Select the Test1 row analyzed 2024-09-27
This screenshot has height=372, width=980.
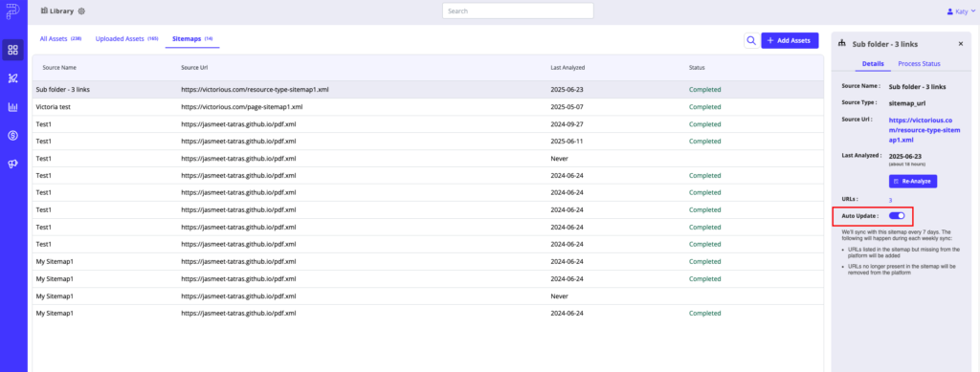(x=428, y=123)
